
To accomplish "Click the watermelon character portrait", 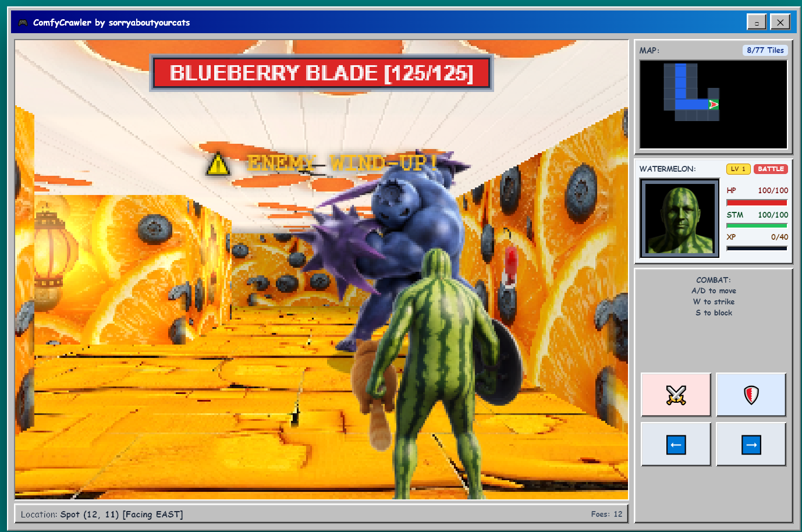I will (680, 218).
